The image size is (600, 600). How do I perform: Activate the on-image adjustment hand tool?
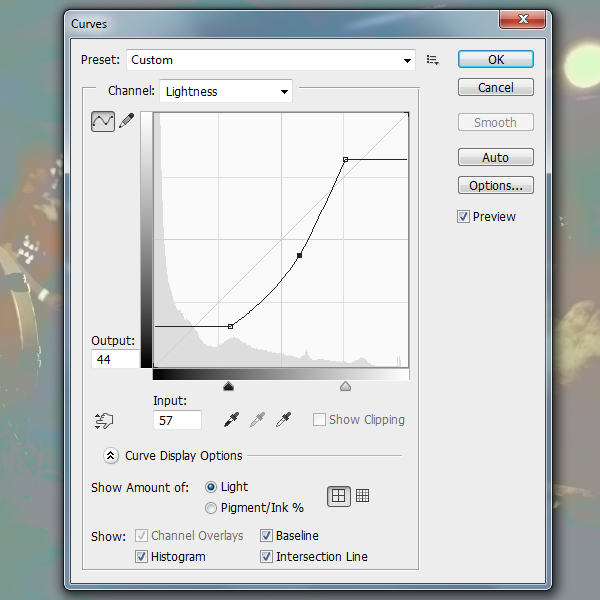coord(104,421)
